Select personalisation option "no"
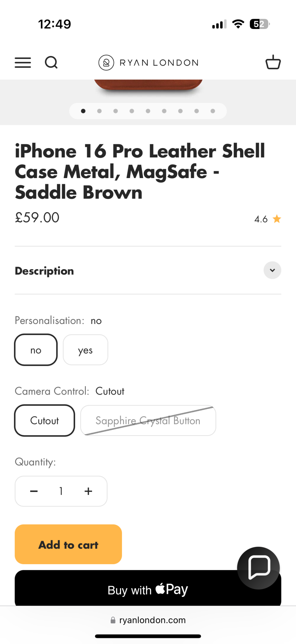 [36, 350]
